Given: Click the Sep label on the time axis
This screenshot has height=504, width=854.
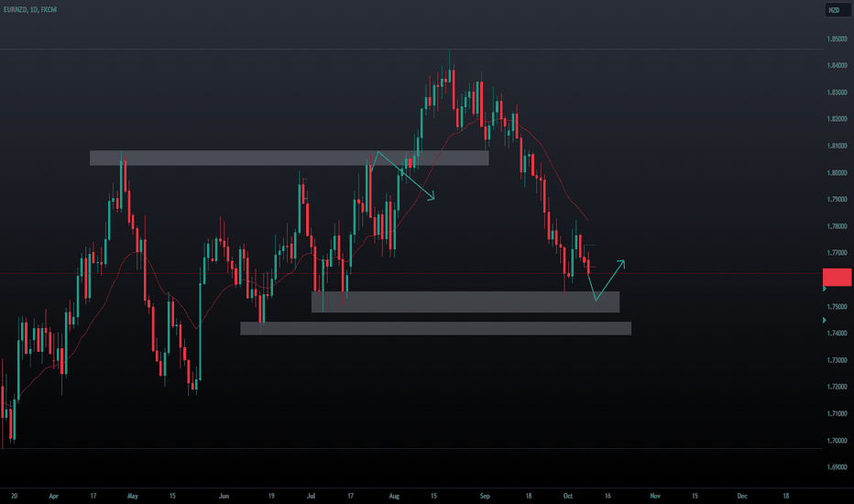Looking at the screenshot, I should 485,497.
